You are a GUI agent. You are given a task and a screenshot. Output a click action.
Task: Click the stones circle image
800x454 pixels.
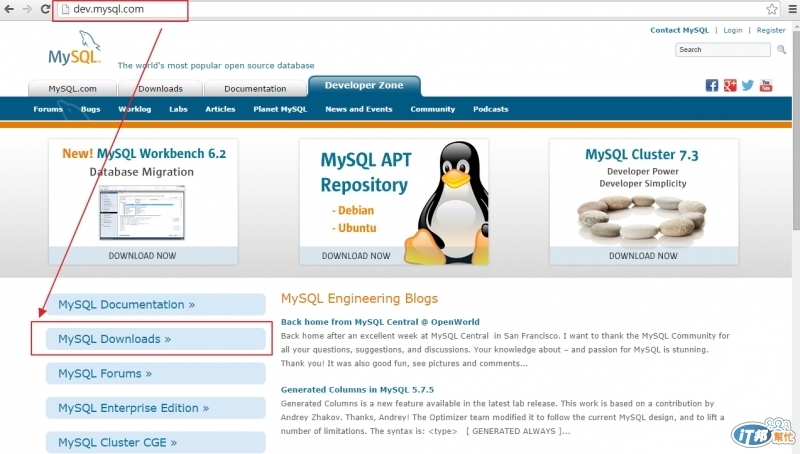pos(642,218)
